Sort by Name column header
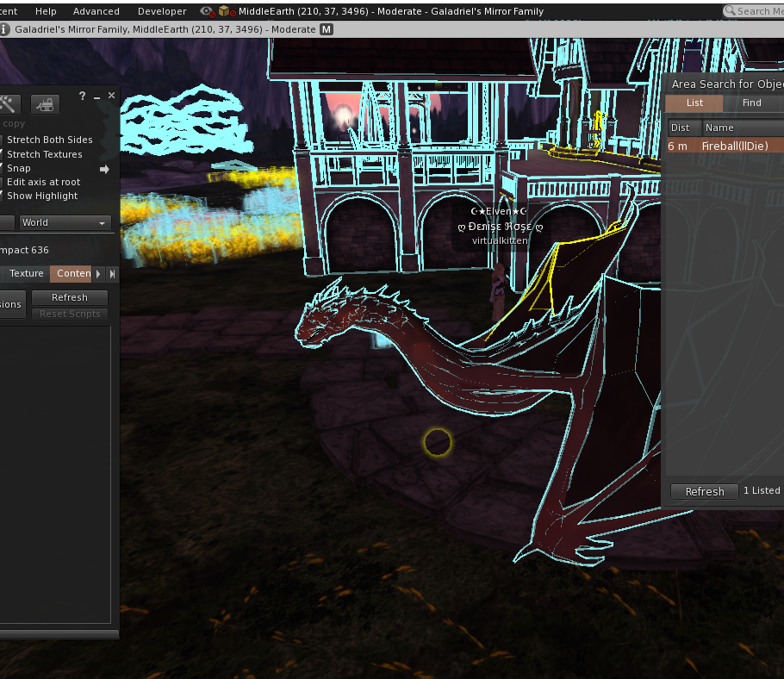784x679 pixels. coord(743,128)
